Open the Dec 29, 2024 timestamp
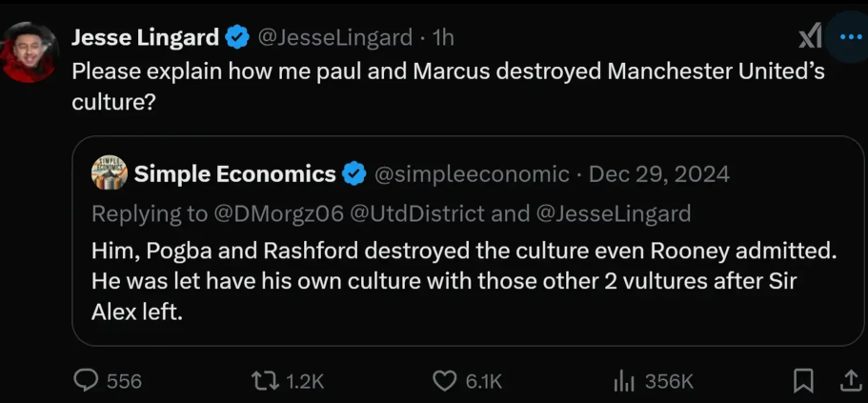 [658, 174]
